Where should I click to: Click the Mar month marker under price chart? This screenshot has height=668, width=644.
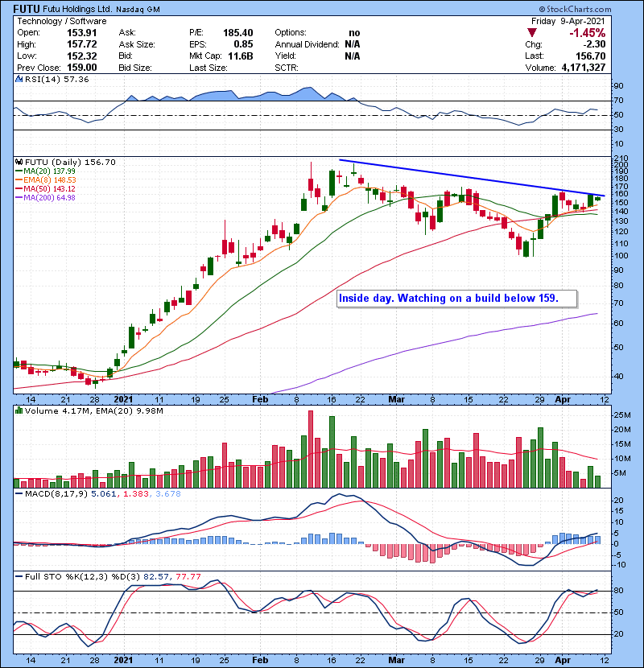(x=396, y=400)
